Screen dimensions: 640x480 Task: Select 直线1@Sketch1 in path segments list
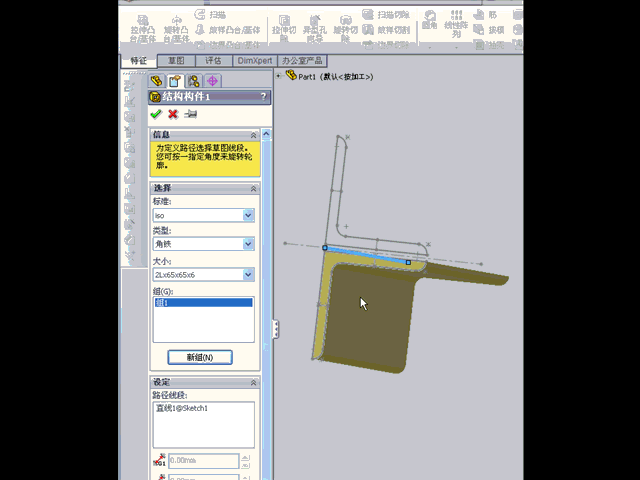point(182,408)
